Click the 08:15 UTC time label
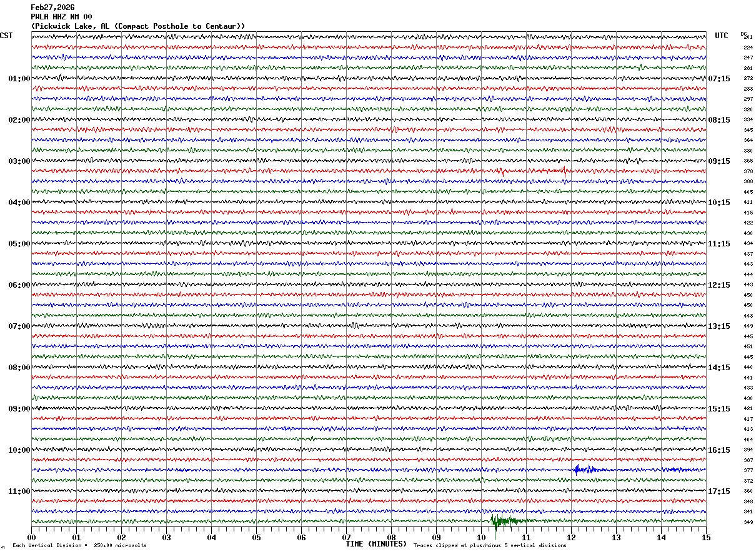Screen dimensions: 756x554 pyautogui.click(x=719, y=120)
